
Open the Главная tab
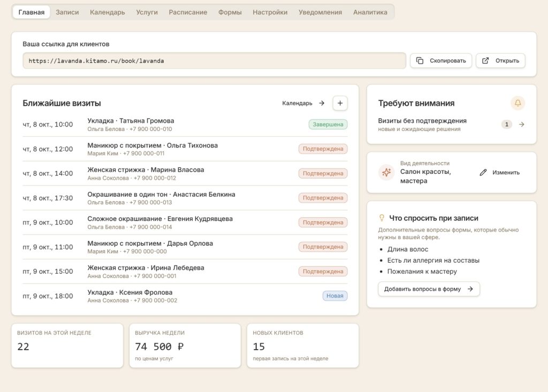pyautogui.click(x=32, y=12)
